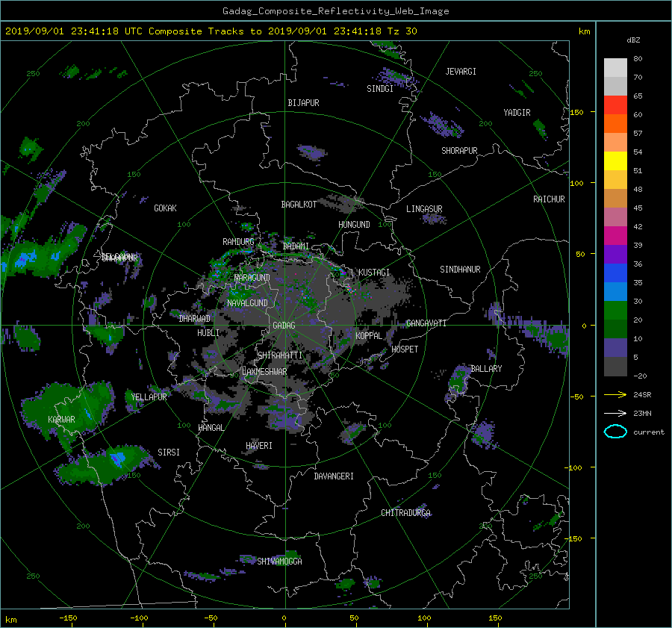
Task: Click the gray -20 dBZ legend swatch
Action: [615, 367]
